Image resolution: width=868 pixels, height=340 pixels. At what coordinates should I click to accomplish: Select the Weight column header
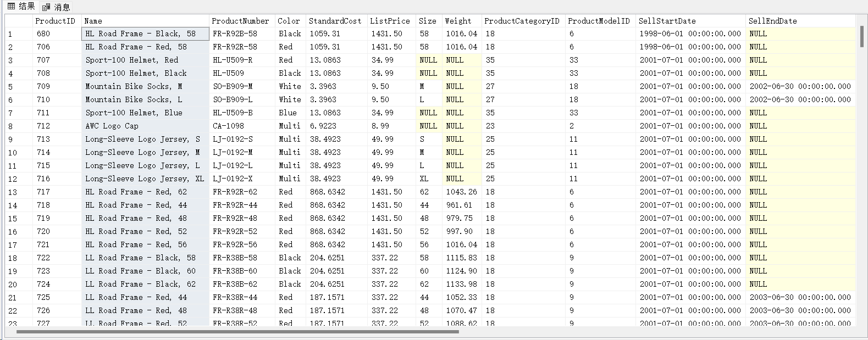tap(462, 21)
